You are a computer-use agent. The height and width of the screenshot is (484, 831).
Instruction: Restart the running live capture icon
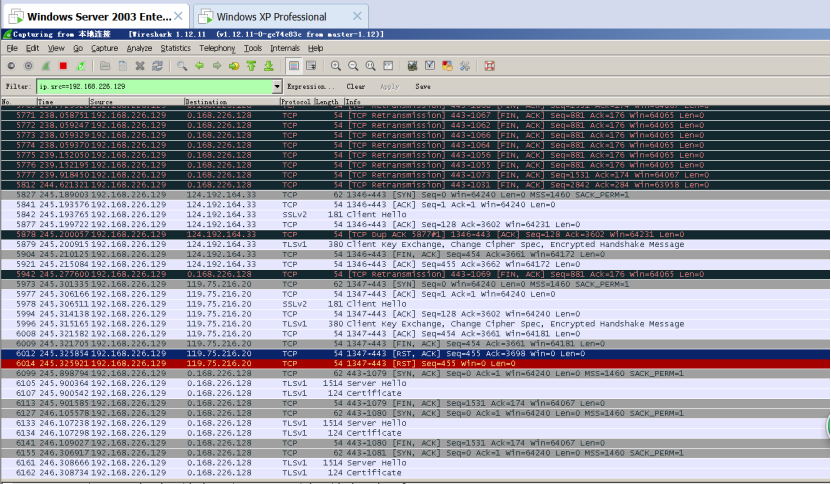tap(81, 66)
